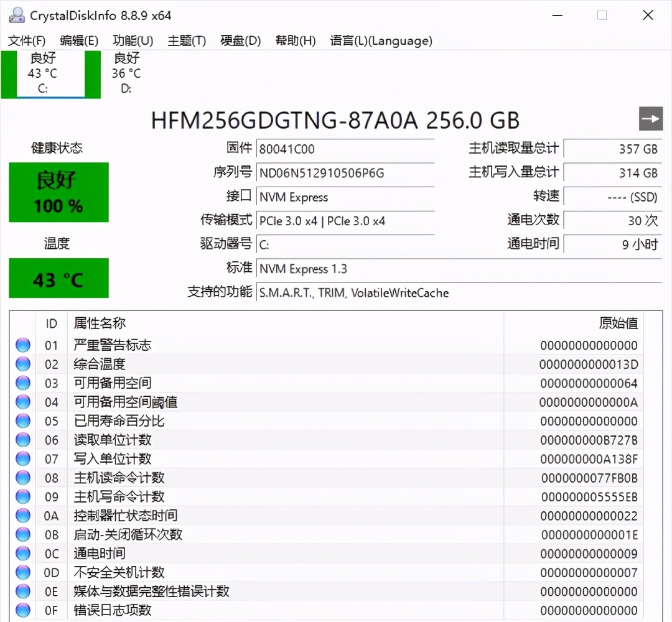This screenshot has width=672, height=622.
Task: Click the next-drive arrow icon
Action: 650,118
